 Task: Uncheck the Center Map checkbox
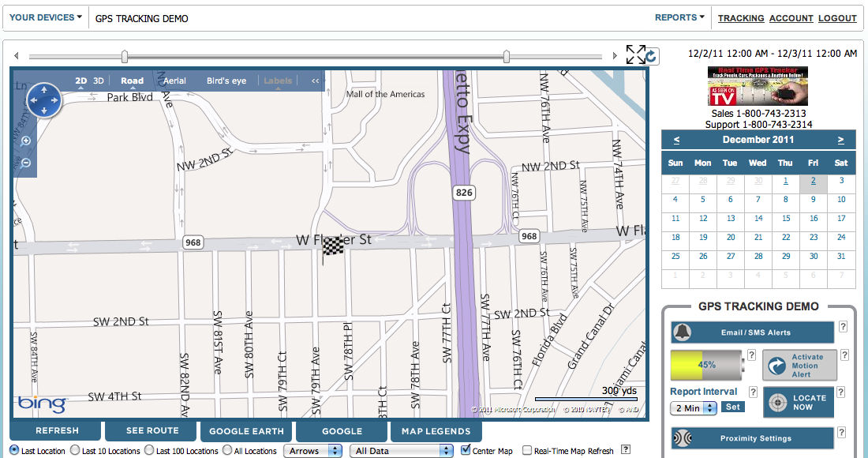tap(466, 451)
